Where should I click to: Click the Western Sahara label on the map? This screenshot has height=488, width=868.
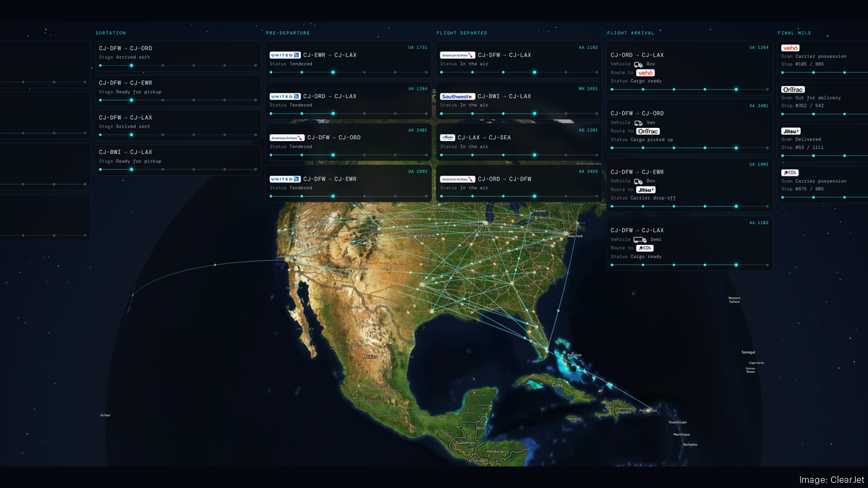tap(734, 299)
